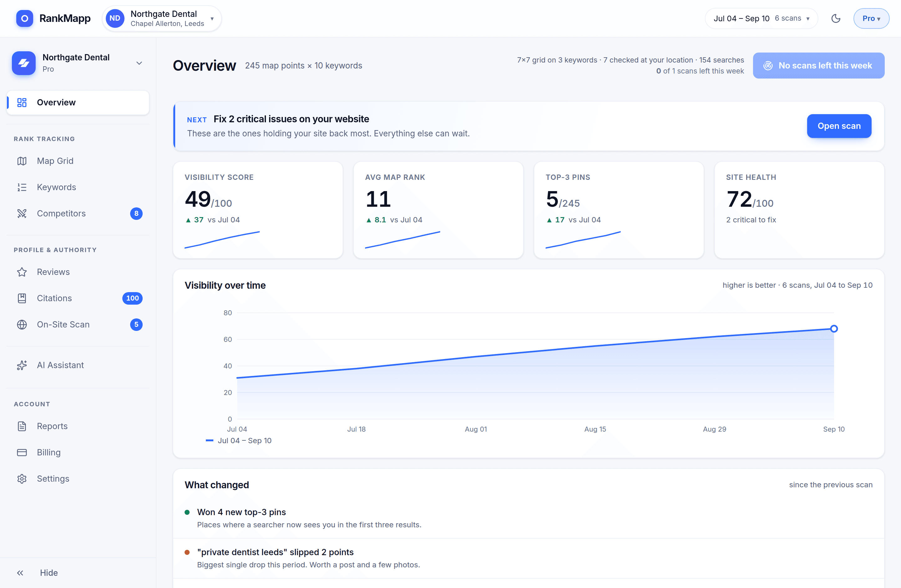
Task: Go to On-Site Scan page
Action: coord(78,324)
